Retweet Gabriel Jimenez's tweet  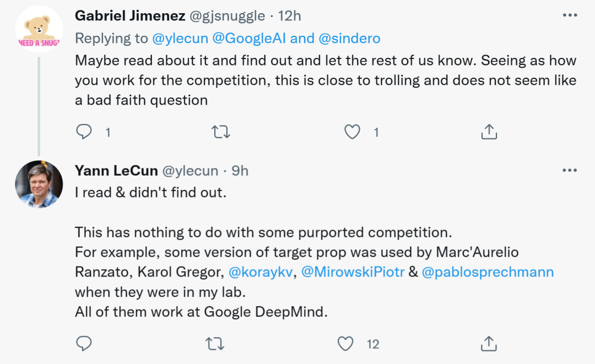pyautogui.click(x=220, y=132)
